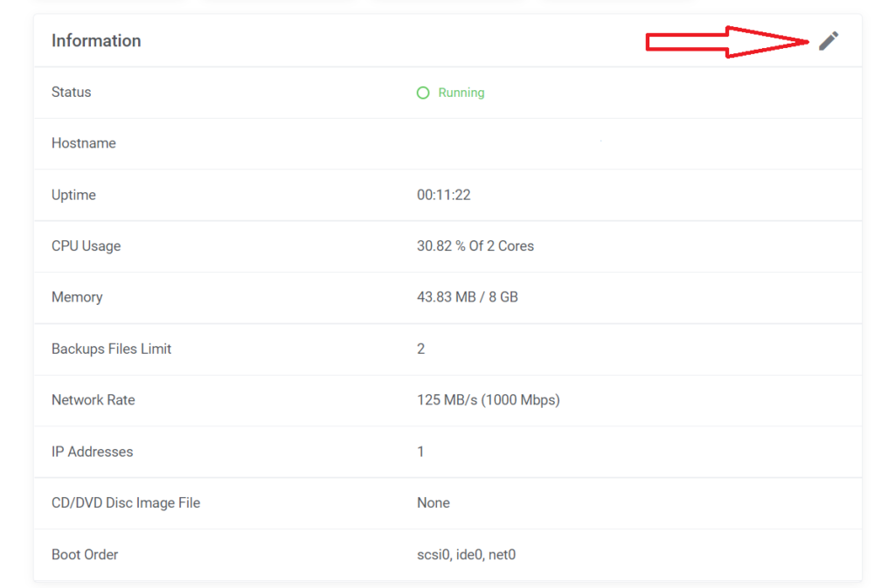
Task: Click the 'IP Addresses' row label
Action: [93, 452]
